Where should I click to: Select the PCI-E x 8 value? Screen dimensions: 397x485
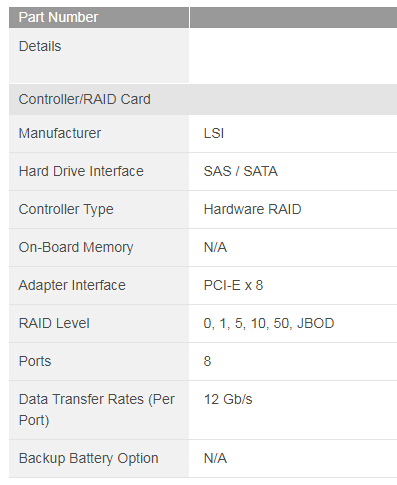tap(233, 285)
